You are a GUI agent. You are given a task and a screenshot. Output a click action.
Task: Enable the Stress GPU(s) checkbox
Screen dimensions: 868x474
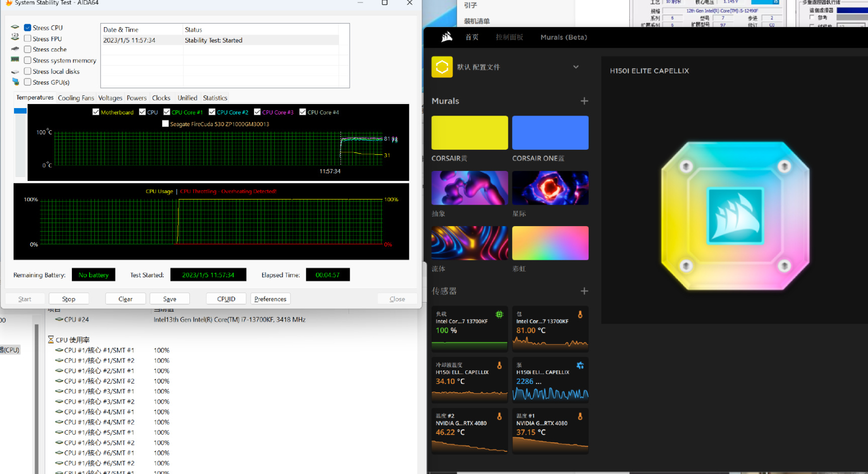tap(28, 82)
